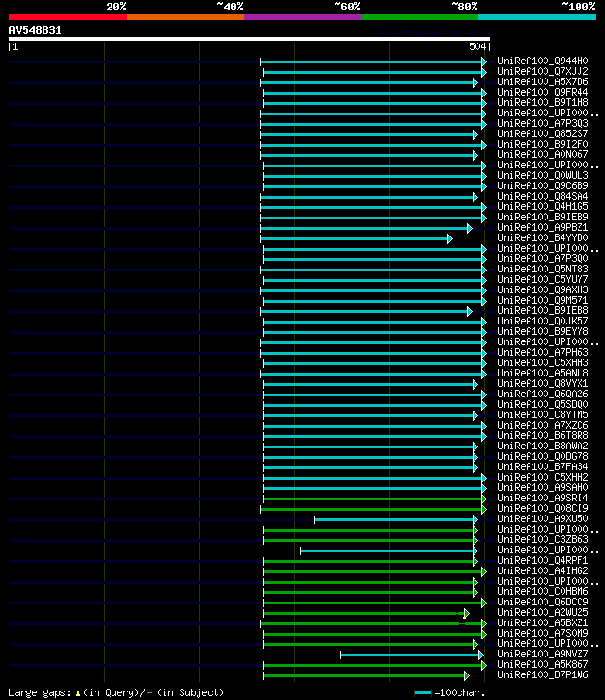Click the orange ~40% identity color segment
The height and width of the screenshot is (700, 605).
tap(185, 17)
